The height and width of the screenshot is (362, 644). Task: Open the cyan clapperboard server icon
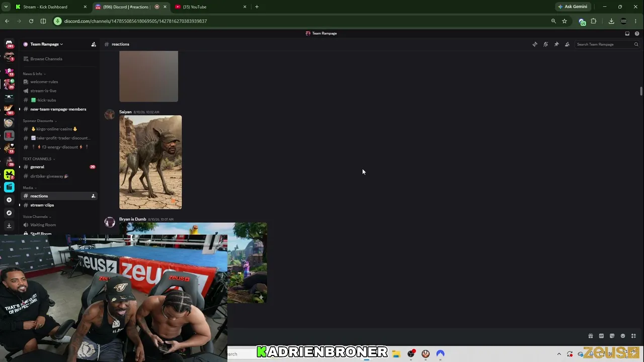click(9, 187)
